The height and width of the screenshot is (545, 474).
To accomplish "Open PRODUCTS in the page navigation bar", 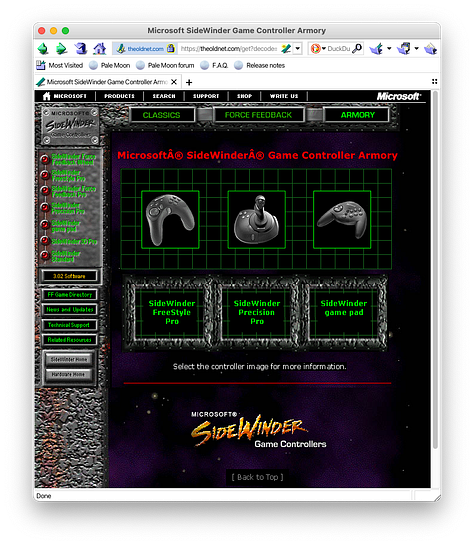I will click(119, 96).
